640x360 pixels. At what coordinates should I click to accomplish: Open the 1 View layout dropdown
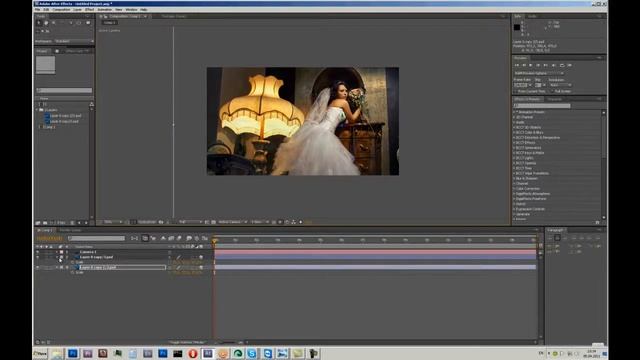click(x=260, y=222)
